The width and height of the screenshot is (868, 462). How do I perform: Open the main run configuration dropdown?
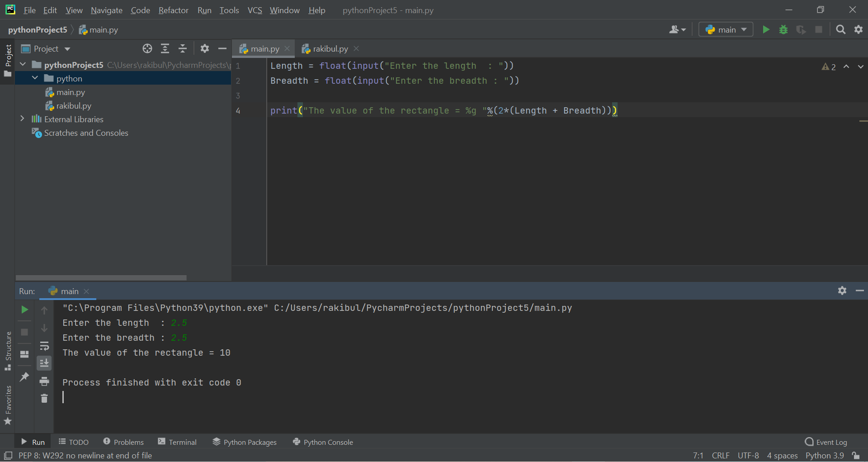726,30
